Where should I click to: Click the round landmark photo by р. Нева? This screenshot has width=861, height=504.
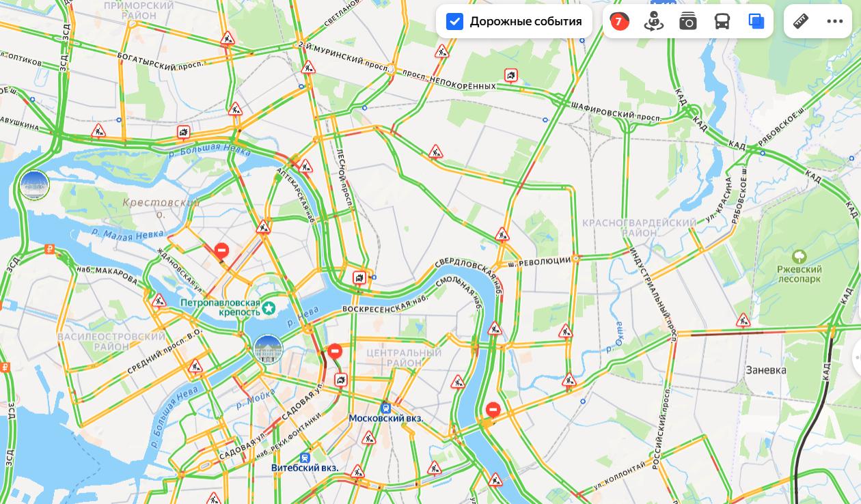coord(268,349)
